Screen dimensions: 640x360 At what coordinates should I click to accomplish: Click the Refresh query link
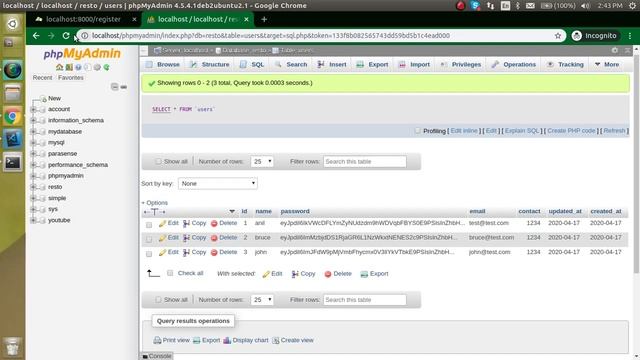[x=614, y=131]
